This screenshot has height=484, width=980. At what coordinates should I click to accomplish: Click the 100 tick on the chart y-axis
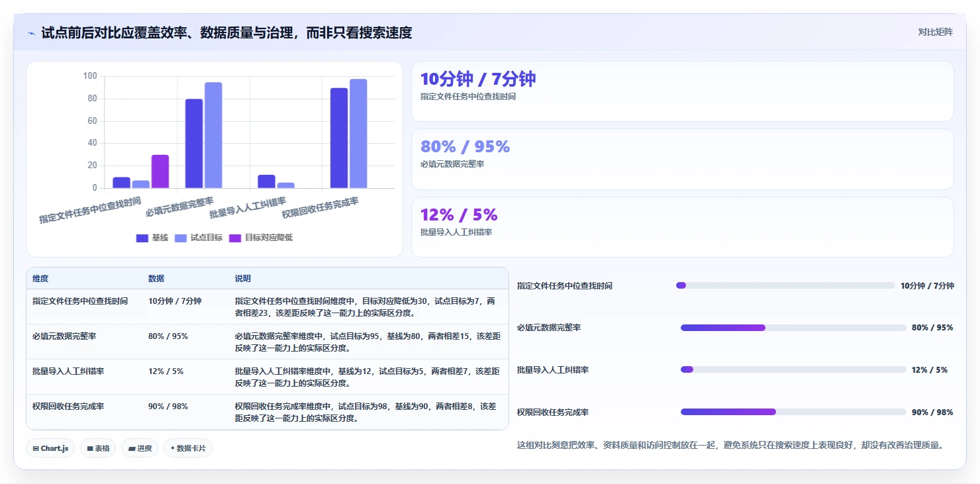click(x=90, y=76)
